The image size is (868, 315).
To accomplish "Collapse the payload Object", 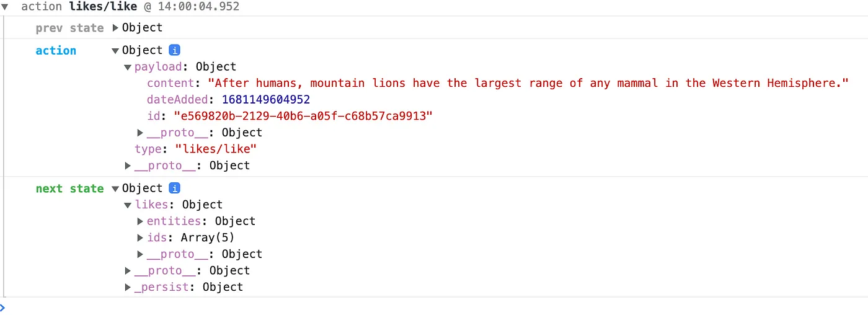I will tap(128, 67).
